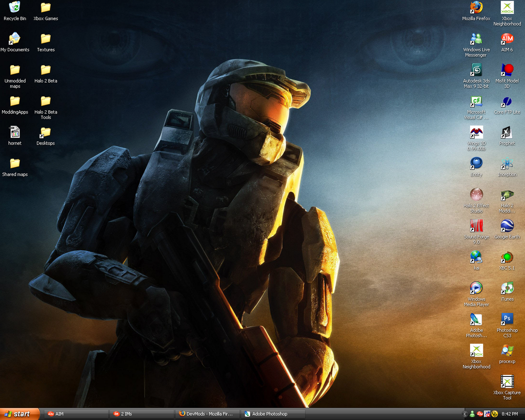Select the Halo 2 Beta Tools folder

coord(46,108)
